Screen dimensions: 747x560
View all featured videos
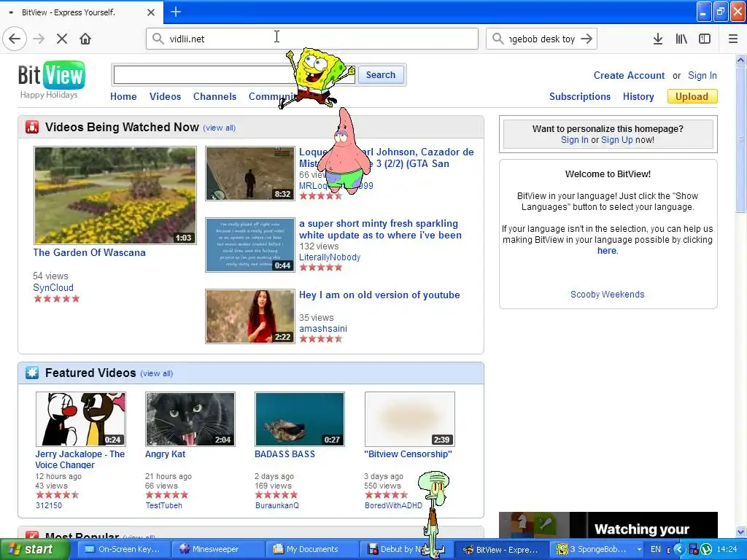click(156, 373)
